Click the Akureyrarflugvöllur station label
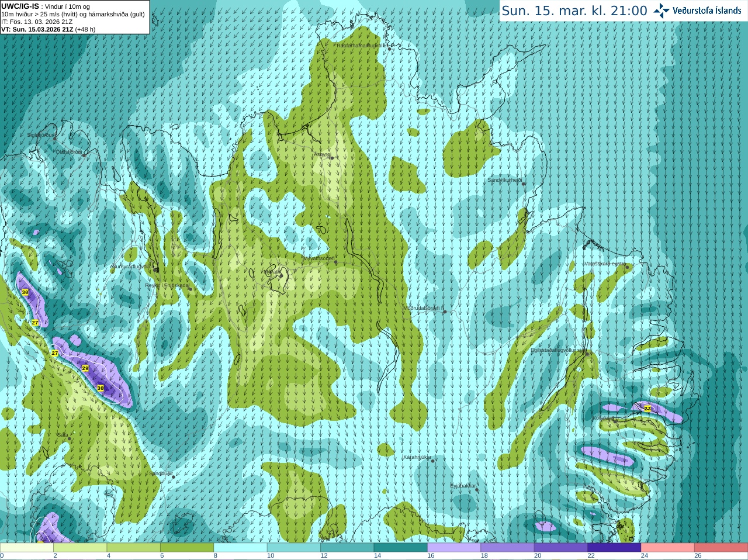 132,266
